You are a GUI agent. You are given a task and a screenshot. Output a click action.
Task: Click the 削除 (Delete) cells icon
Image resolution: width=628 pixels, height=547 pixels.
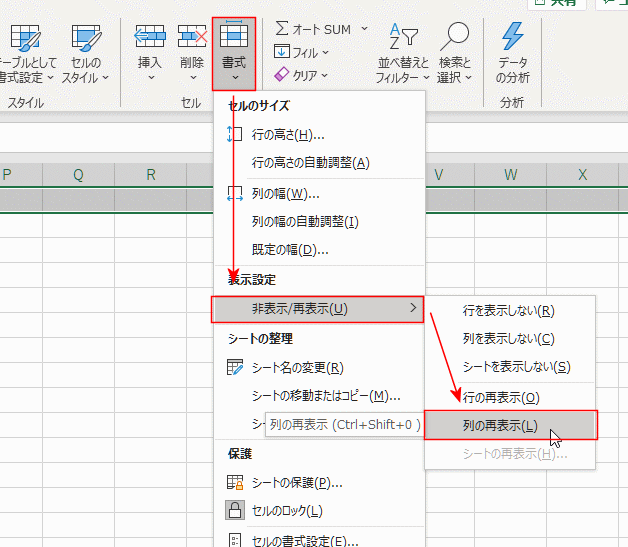click(191, 38)
